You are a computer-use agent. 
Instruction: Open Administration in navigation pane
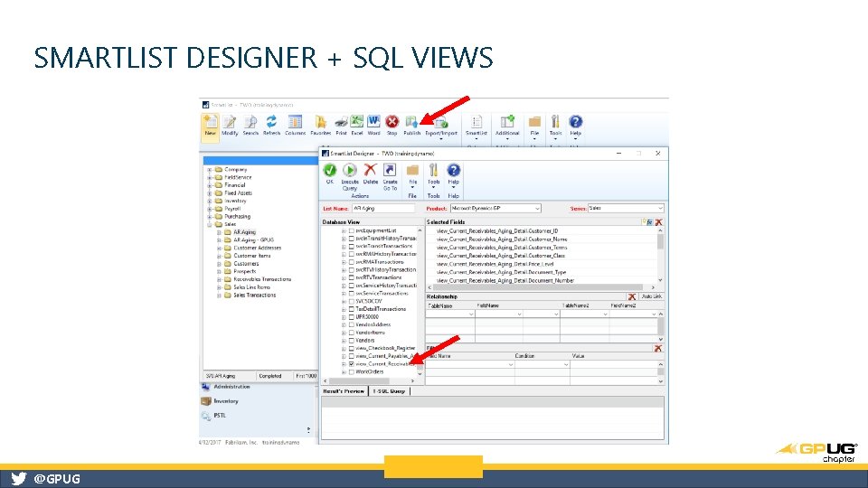231,387
